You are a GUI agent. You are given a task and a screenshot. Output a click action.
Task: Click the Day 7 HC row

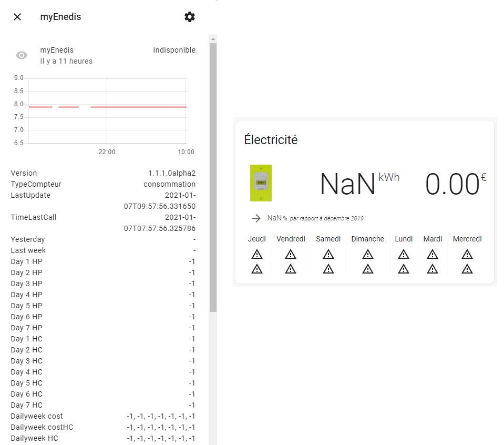[103, 405]
